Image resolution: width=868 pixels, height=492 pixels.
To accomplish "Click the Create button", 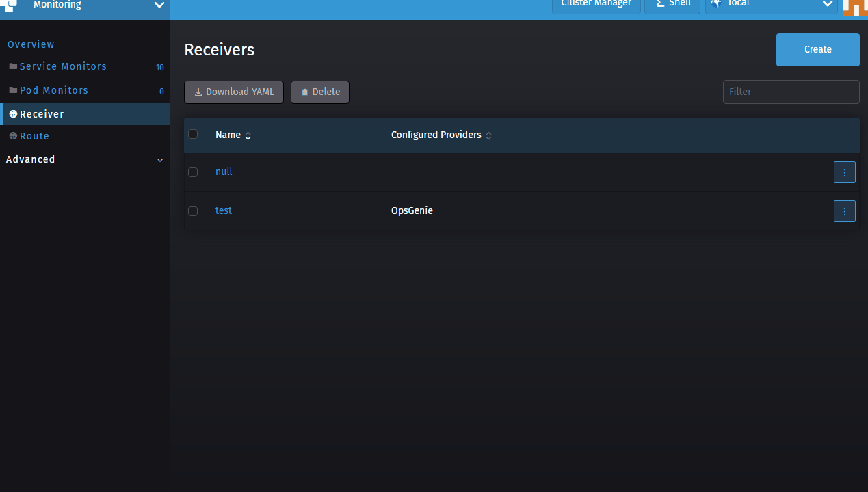I will 817,49.
